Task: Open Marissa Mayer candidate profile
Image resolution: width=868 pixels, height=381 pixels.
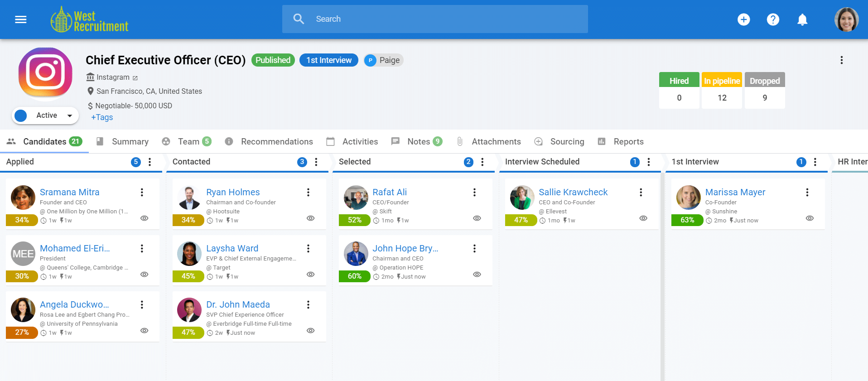Action: pos(735,192)
